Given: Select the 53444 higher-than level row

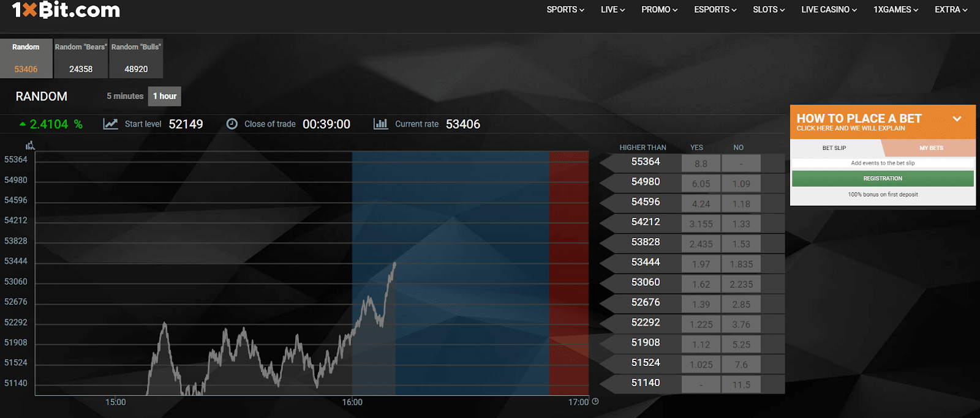Looking at the screenshot, I should tap(646, 263).
